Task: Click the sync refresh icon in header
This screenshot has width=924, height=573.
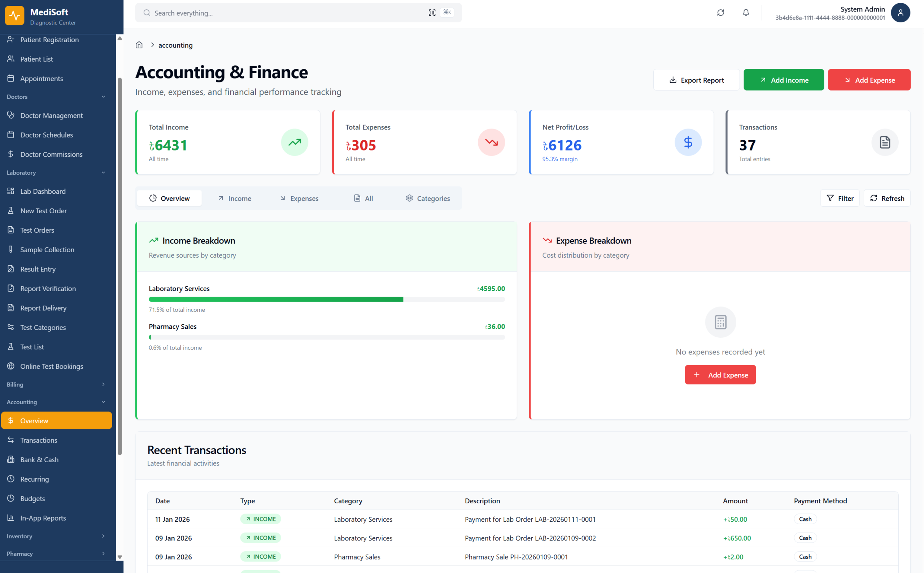Action: pos(720,13)
